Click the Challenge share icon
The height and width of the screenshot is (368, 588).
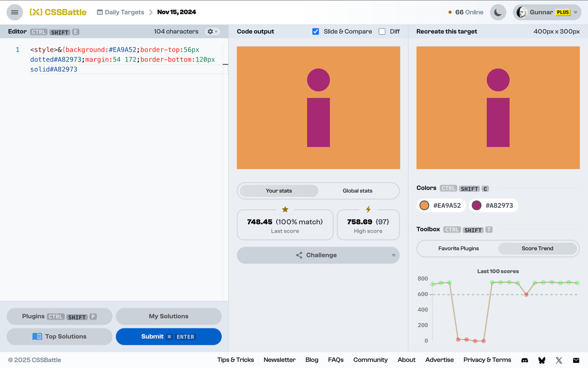[x=299, y=255]
